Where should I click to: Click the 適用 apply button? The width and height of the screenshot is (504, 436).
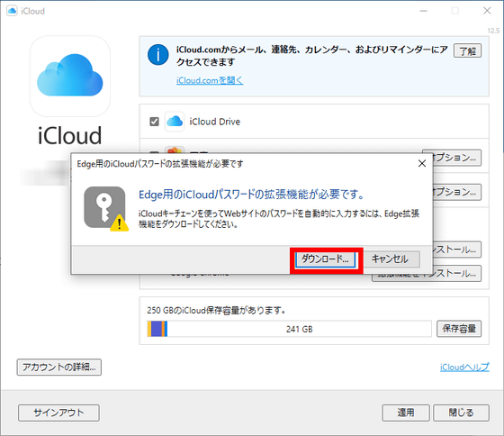tap(406, 413)
